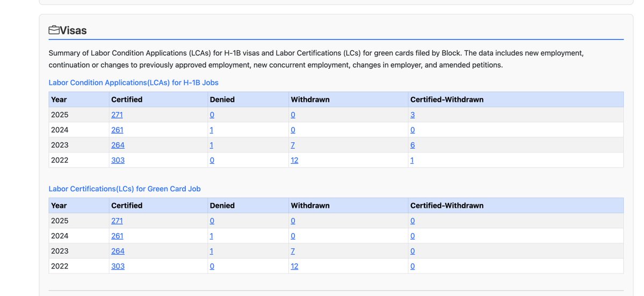Open the H-1B 2023 Certified-Withdrawn count 6
This screenshot has width=644, height=296.
pos(413,146)
